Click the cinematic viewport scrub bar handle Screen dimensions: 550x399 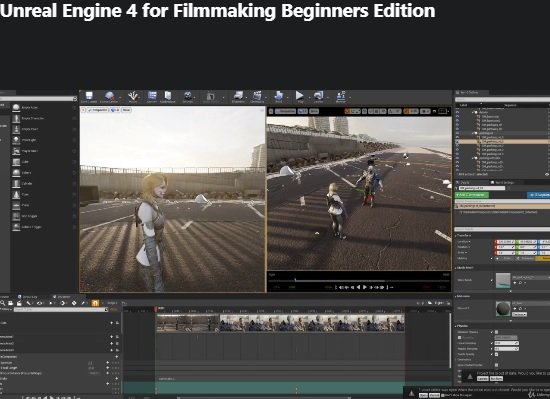click(295, 280)
